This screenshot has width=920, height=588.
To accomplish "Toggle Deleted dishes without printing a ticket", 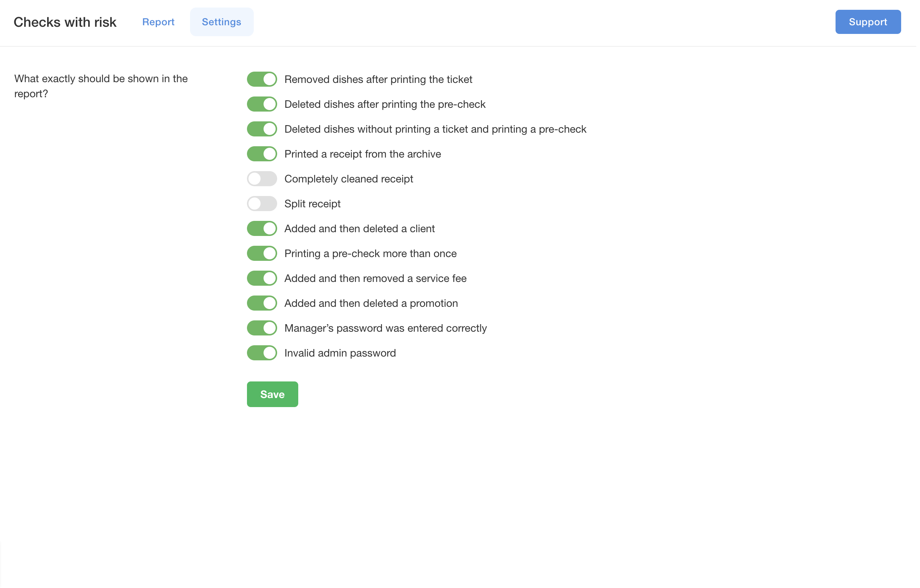I will [262, 129].
